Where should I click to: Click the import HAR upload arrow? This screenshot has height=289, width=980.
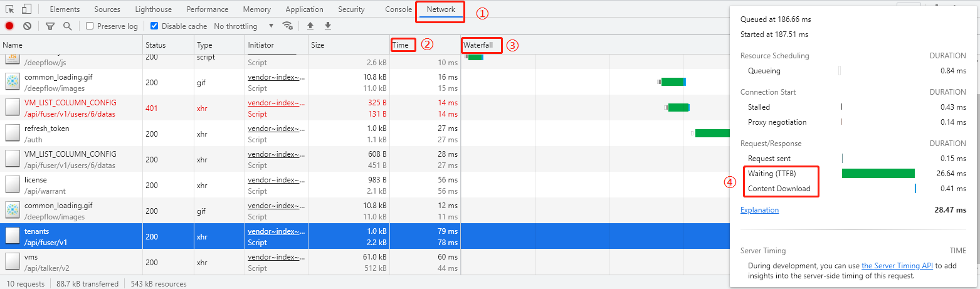coord(310,26)
